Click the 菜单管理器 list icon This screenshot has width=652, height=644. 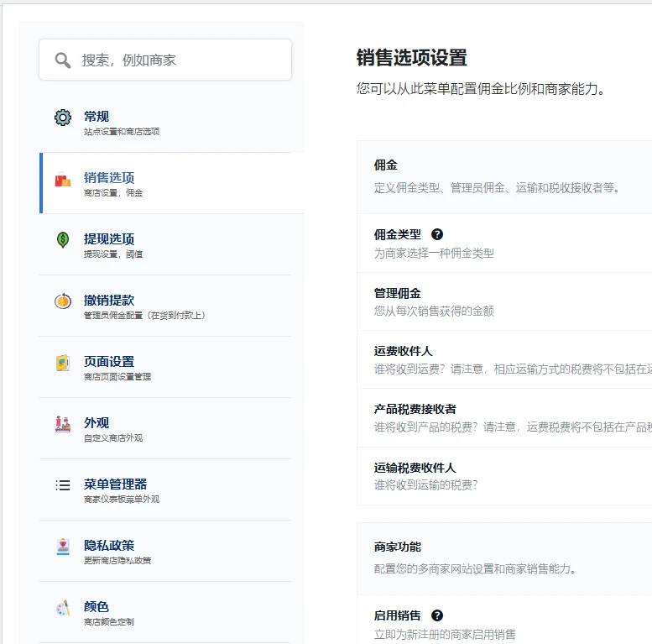click(x=63, y=485)
